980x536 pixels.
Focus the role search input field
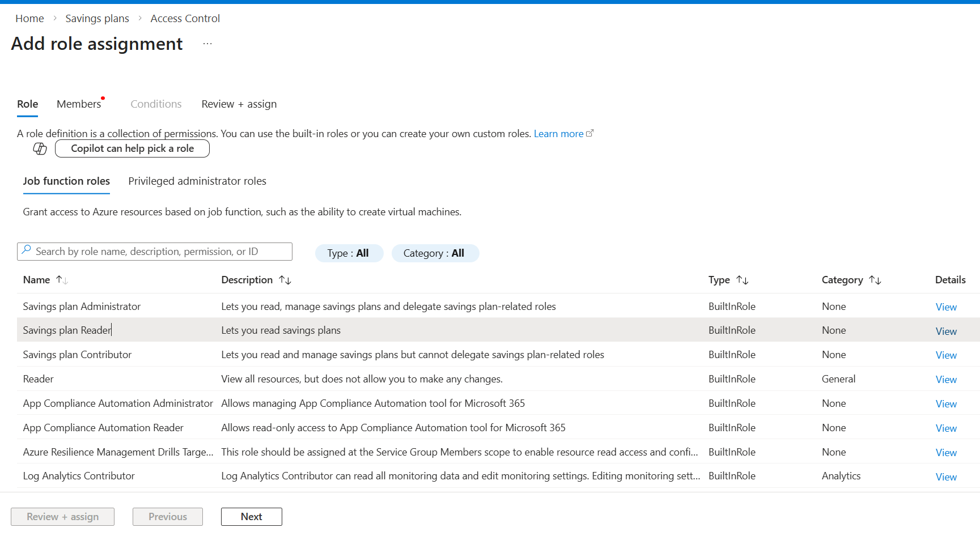point(159,252)
